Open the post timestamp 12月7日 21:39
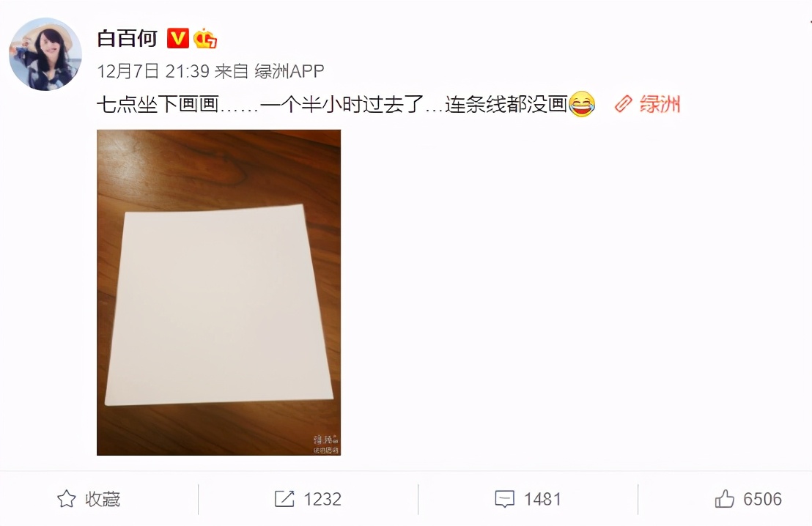This screenshot has width=812, height=526. 152,71
